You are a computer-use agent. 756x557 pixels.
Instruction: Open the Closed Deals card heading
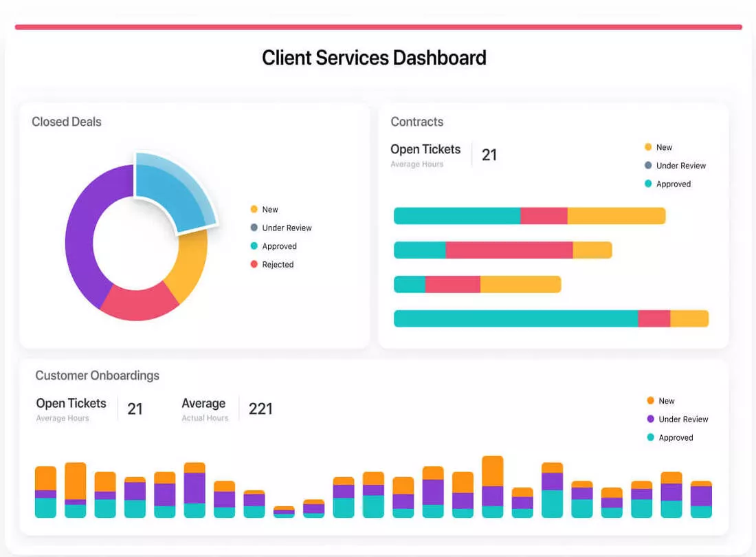[67, 122]
